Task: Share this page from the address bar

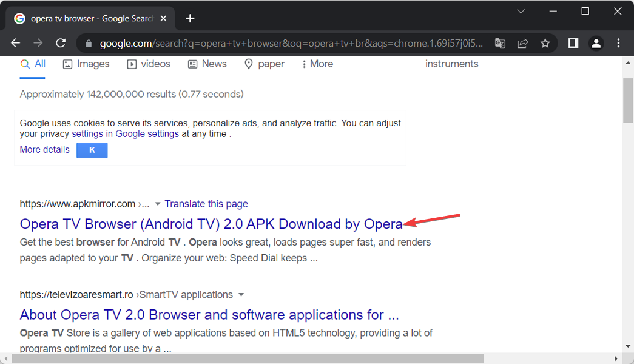Action: 523,43
